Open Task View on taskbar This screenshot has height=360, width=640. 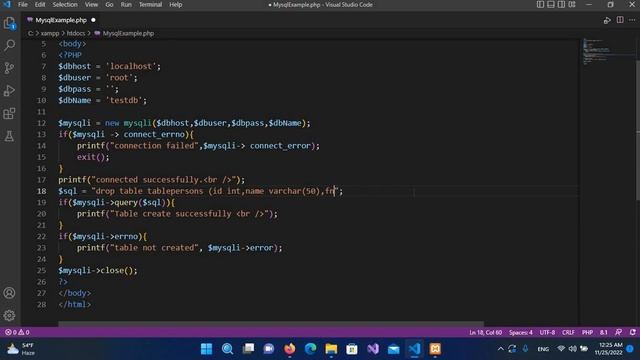click(248, 349)
